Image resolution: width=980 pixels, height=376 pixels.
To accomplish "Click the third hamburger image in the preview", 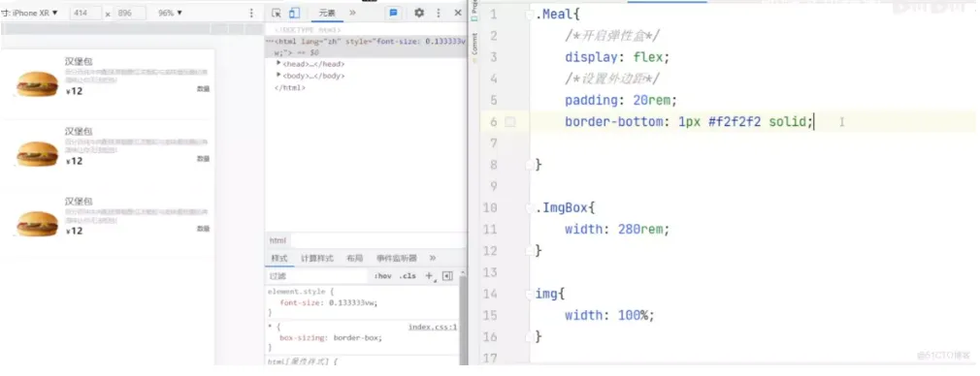I will [37, 224].
